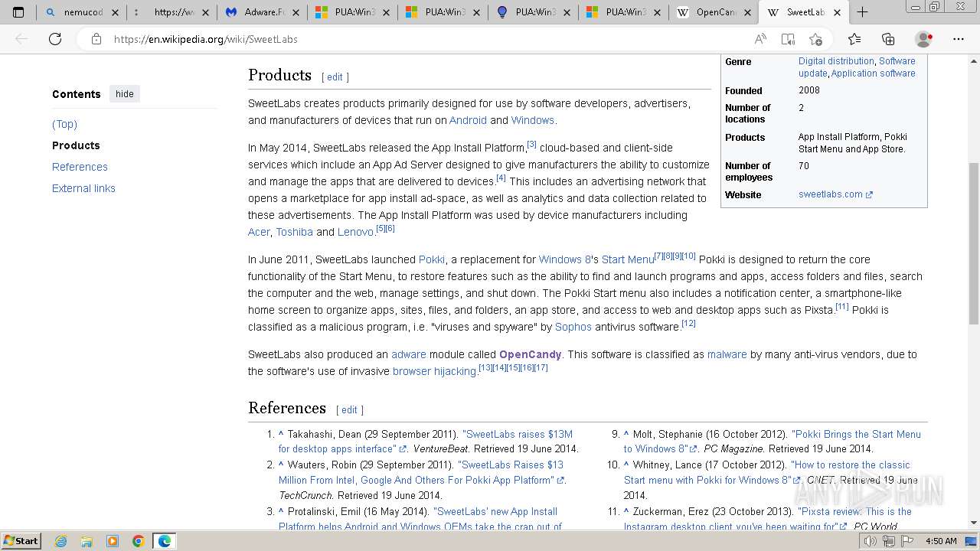The width and height of the screenshot is (980, 551).
Task: Open the browser hijacking link
Action: (434, 371)
